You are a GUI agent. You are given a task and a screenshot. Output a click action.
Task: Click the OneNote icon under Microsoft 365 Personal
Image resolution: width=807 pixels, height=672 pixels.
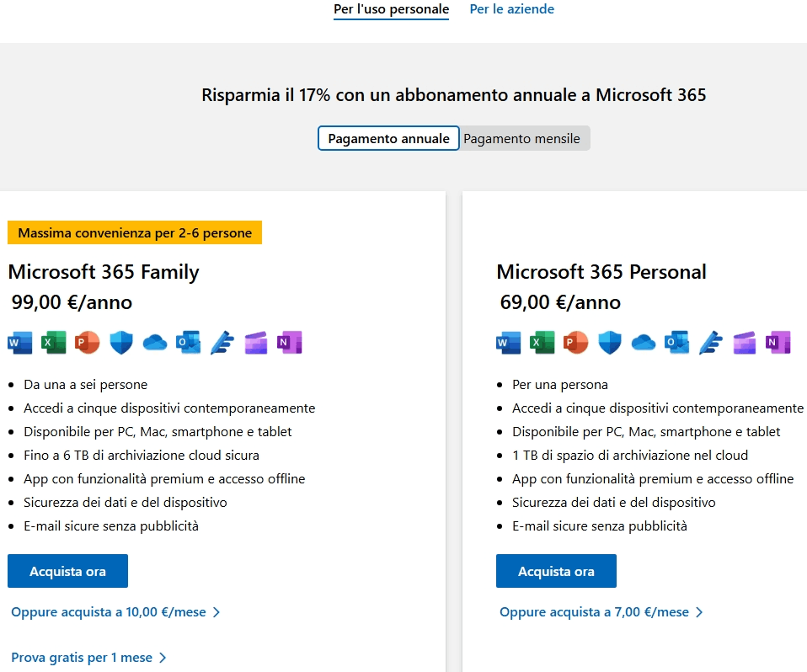coord(778,343)
